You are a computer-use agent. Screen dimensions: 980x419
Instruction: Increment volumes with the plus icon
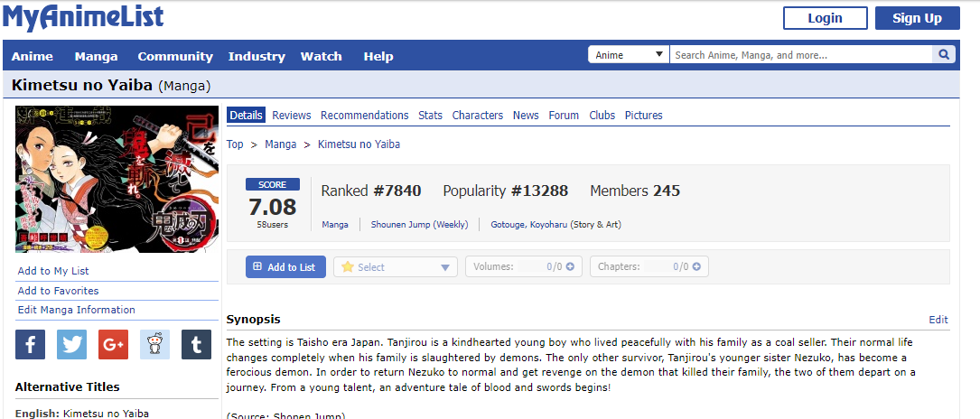[x=570, y=266]
